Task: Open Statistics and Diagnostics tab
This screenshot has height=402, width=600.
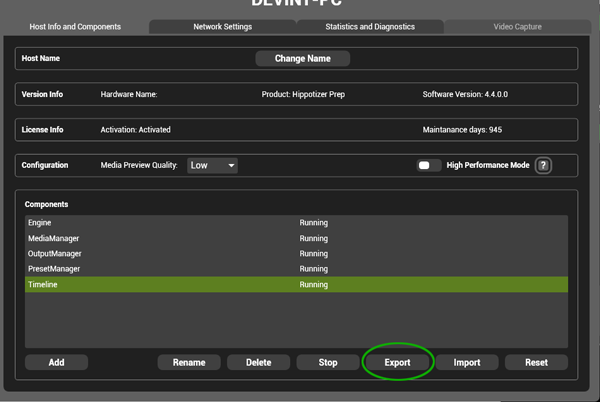Action: (370, 27)
